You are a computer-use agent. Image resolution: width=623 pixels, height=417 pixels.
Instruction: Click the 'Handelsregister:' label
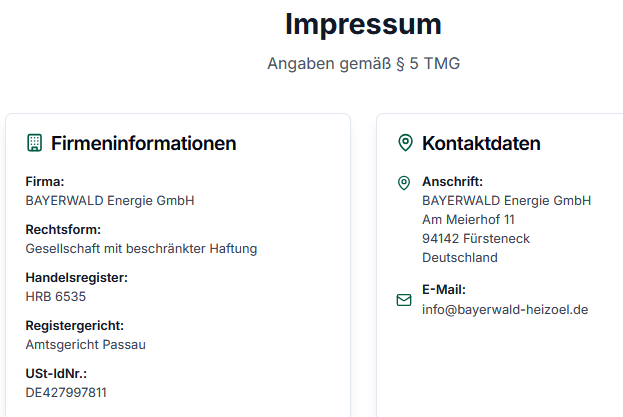click(77, 277)
